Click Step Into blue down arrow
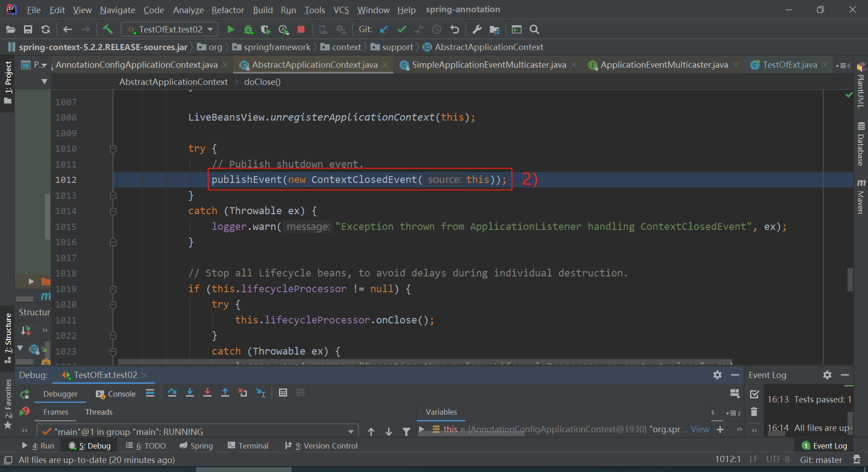868x472 pixels. [190, 393]
